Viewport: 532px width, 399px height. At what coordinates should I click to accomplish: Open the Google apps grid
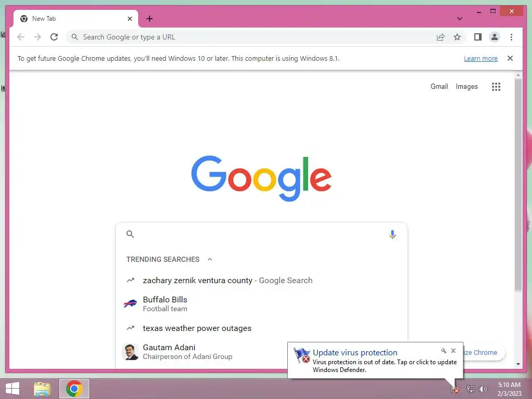pos(496,87)
